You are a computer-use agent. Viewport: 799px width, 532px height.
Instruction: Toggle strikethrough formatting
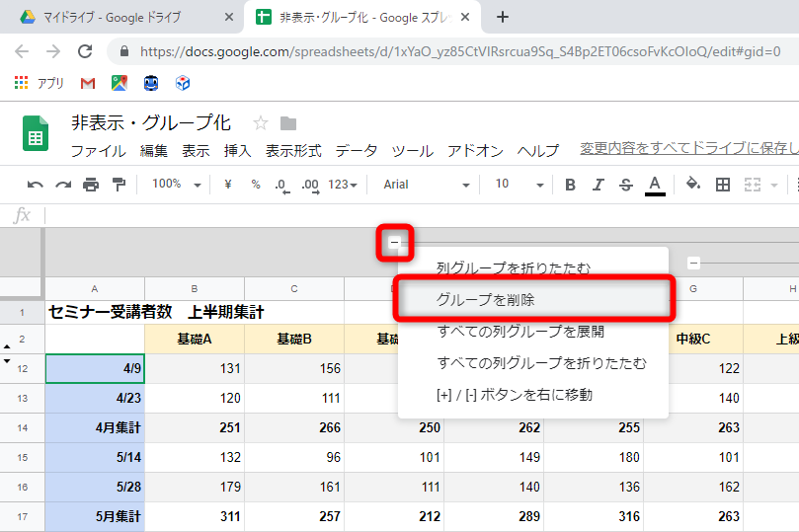point(626,185)
